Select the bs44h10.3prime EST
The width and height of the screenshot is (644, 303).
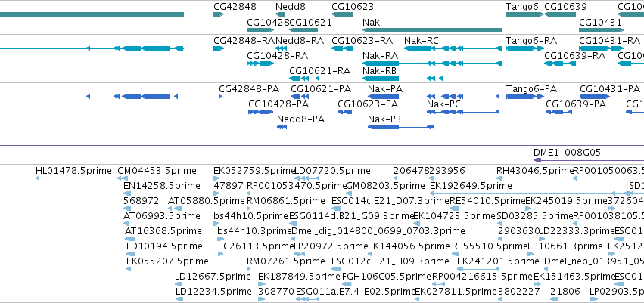pos(220,239)
